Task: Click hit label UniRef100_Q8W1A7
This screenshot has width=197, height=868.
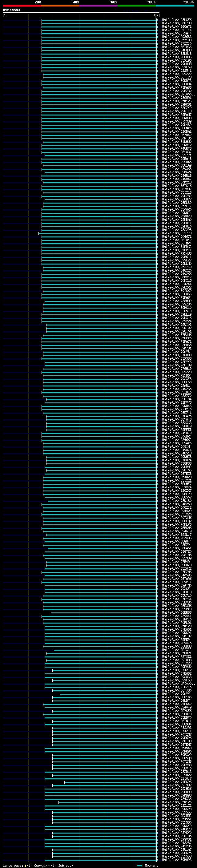Action: pos(177,850)
